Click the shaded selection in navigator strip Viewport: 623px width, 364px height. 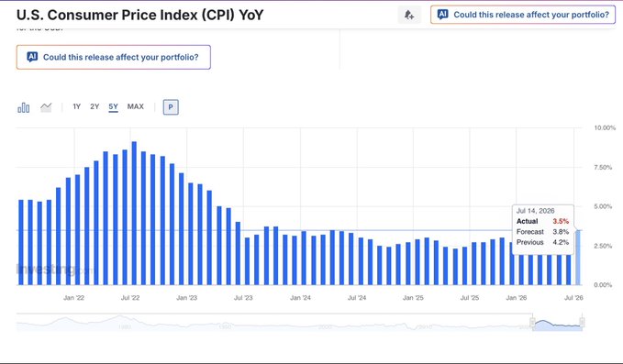557,325
